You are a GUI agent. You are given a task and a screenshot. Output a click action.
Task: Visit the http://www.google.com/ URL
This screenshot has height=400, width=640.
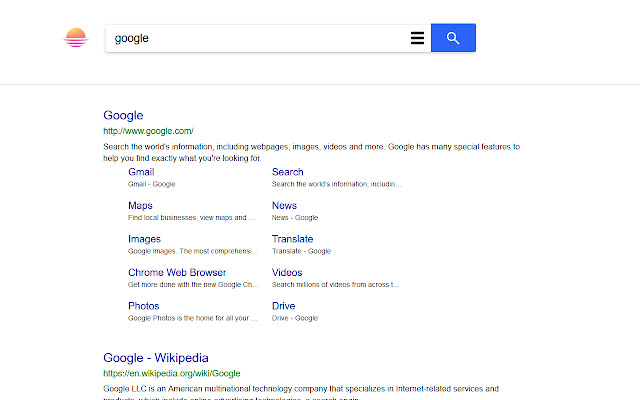pyautogui.click(x=148, y=131)
